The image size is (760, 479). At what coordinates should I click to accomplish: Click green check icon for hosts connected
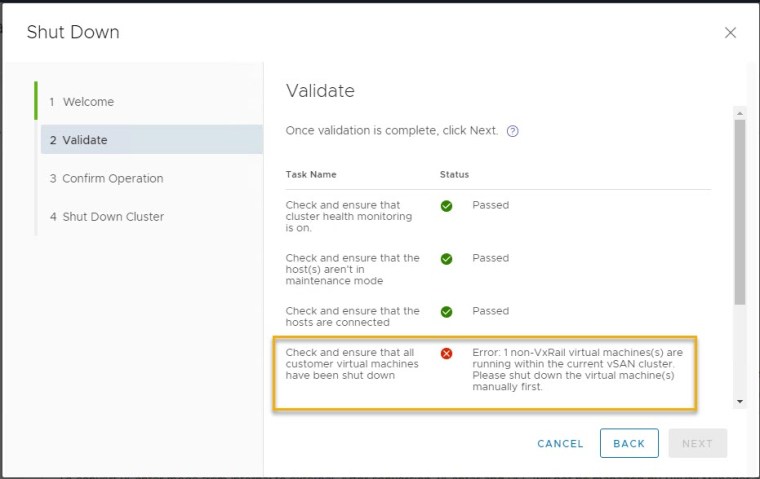447,312
